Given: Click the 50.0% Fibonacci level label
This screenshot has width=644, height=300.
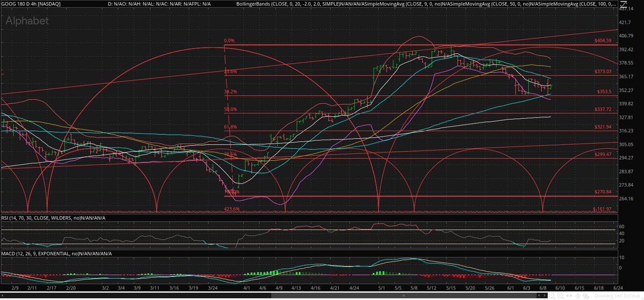Looking at the screenshot, I should point(231,109).
